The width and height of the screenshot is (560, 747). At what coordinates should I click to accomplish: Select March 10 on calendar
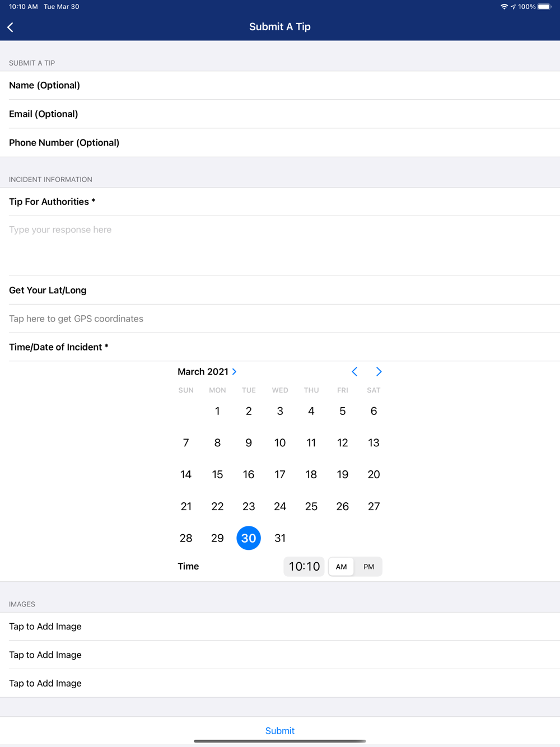(280, 443)
